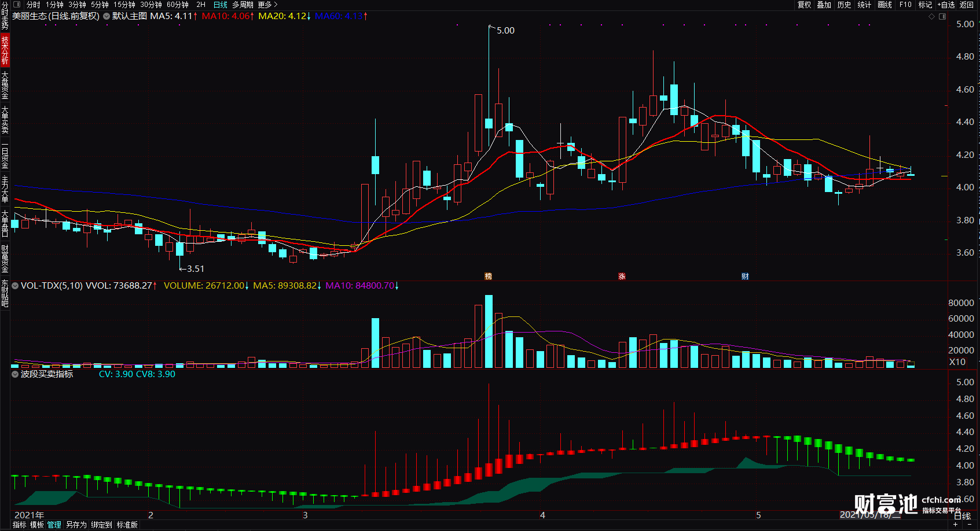The width and height of the screenshot is (980, 531).
Task: Select the 3分钟 period tab
Action: pos(77,5)
